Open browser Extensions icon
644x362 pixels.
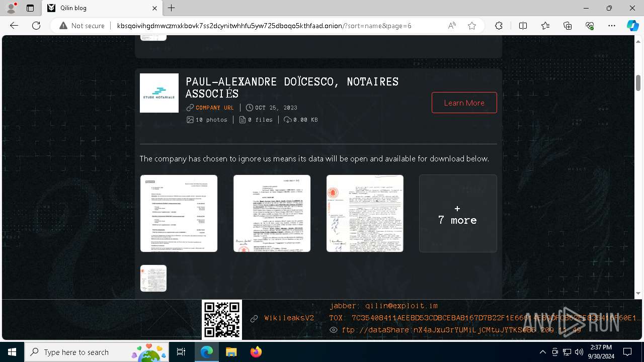pyautogui.click(x=499, y=26)
